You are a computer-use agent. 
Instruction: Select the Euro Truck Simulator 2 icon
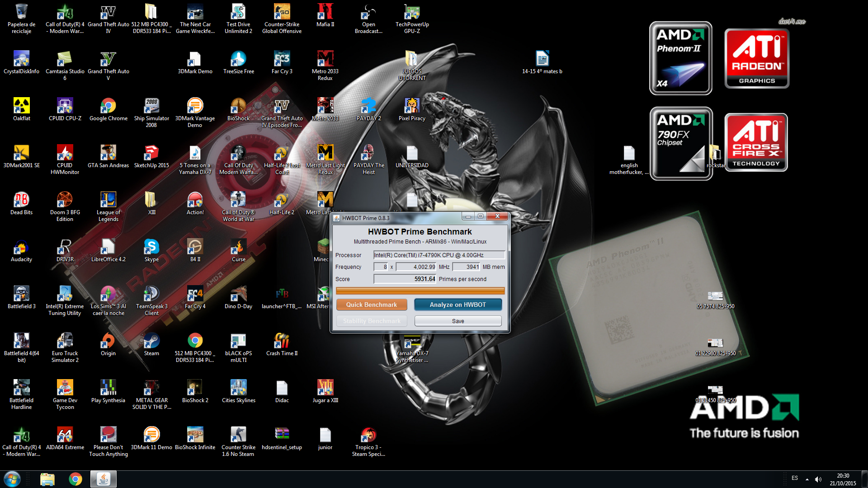[x=65, y=347]
